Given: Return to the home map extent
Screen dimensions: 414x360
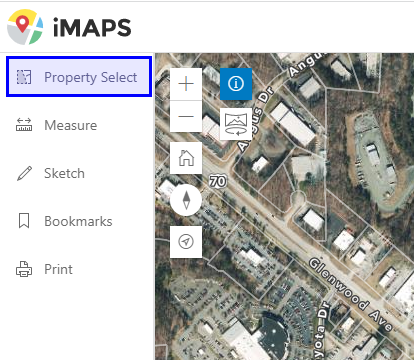Looking at the screenshot, I should click(186, 158).
